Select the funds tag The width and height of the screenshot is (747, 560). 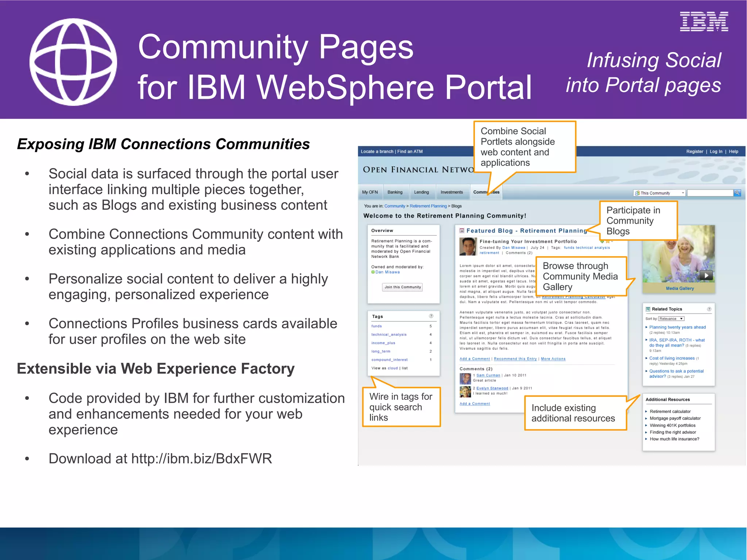pos(376,326)
